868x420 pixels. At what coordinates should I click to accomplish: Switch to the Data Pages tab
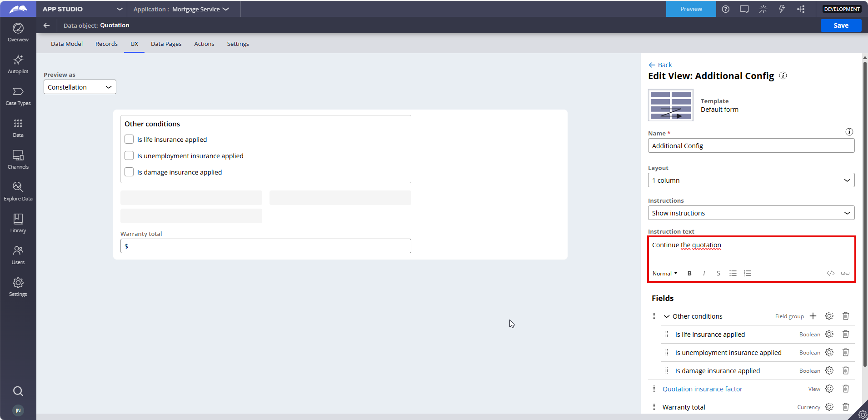166,44
